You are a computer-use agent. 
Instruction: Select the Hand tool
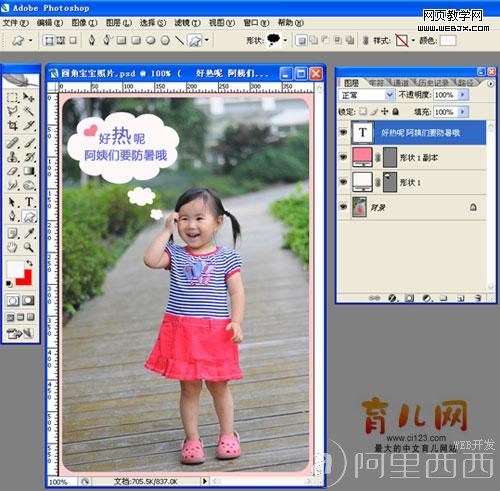tap(13, 247)
